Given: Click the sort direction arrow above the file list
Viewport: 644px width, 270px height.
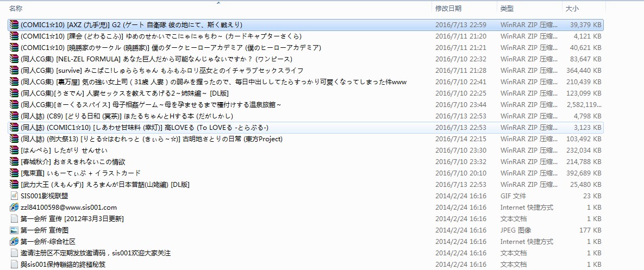Looking at the screenshot, I should [218, 3].
